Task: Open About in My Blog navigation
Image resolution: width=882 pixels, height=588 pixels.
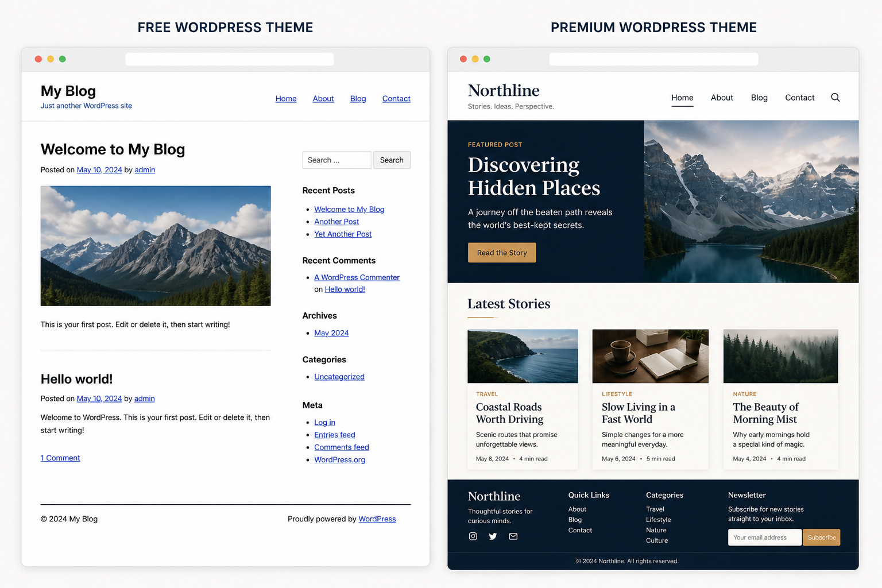Action: tap(323, 99)
